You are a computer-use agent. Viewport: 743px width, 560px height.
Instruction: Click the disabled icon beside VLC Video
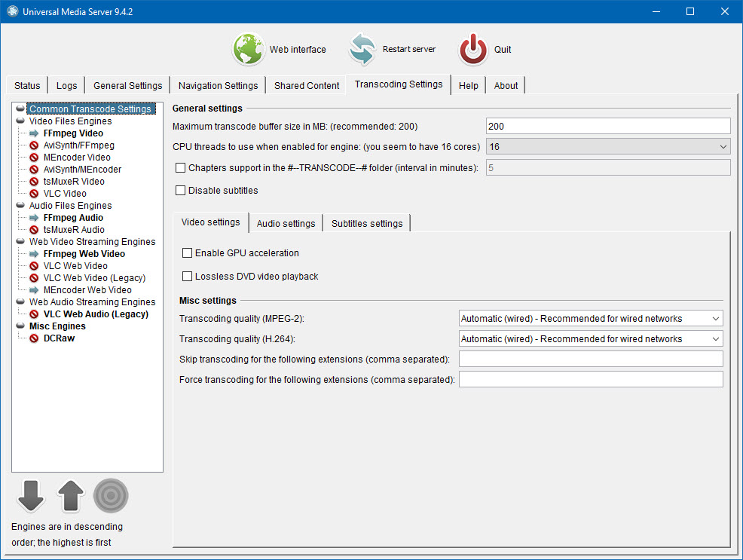34,193
